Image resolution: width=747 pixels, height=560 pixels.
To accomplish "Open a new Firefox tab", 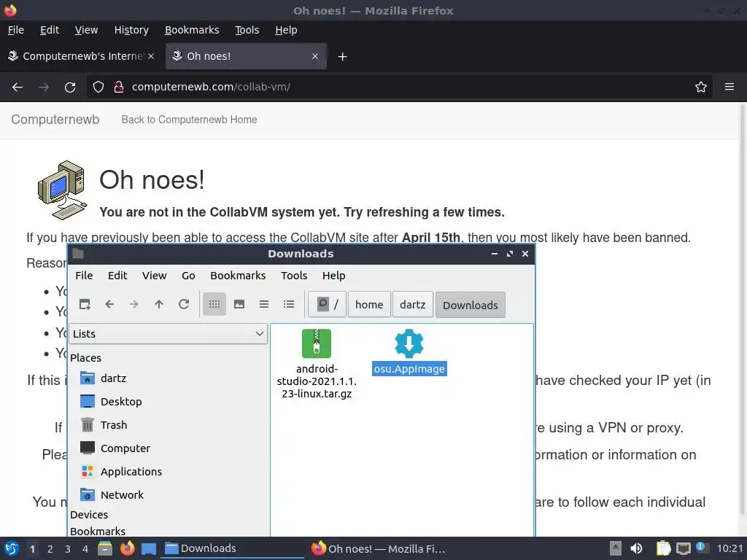I will pyautogui.click(x=342, y=57).
